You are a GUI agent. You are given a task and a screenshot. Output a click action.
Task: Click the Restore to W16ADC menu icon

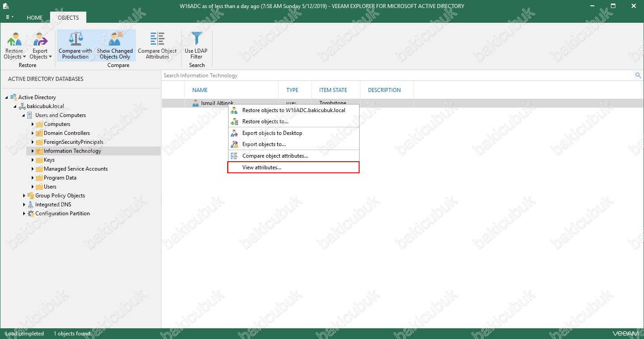pyautogui.click(x=234, y=110)
